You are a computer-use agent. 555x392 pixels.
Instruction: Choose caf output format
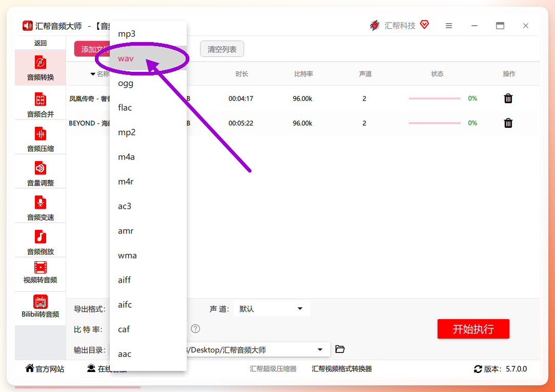pos(148,329)
